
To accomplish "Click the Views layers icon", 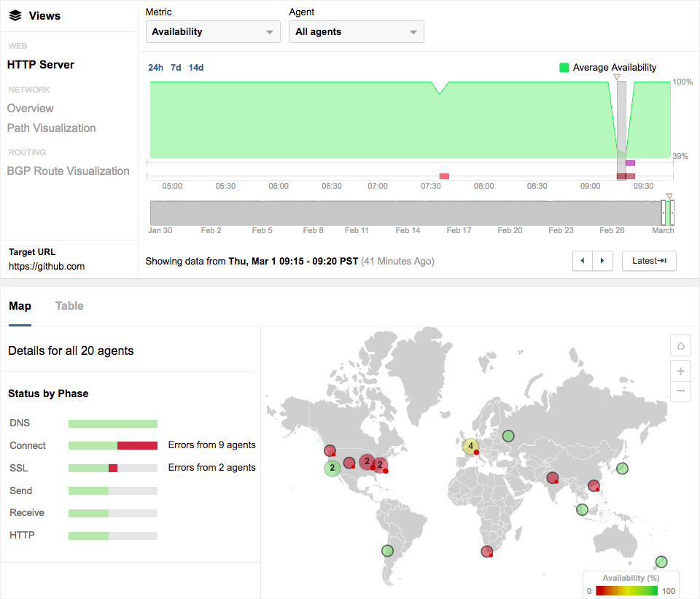I will pos(15,15).
